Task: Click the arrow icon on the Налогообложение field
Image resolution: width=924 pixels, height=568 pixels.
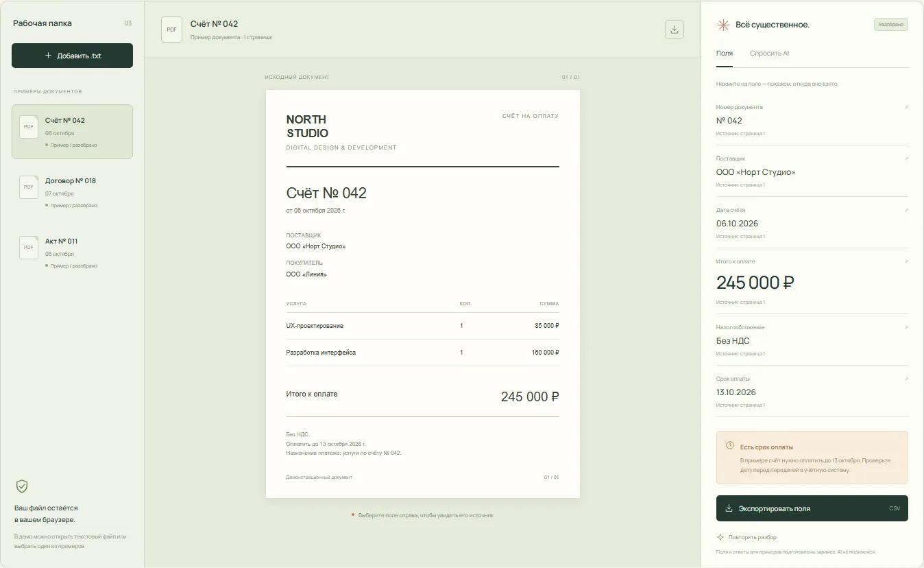Action: click(905, 327)
